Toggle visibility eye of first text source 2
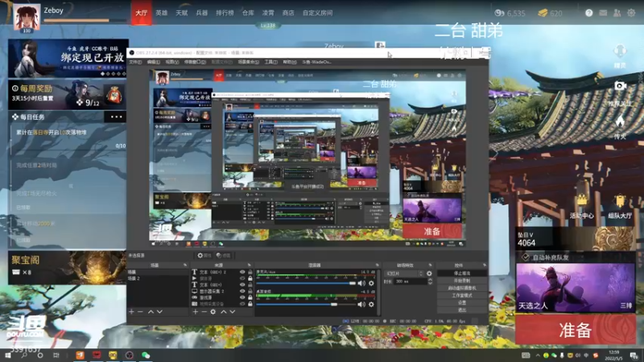Viewport: 644px width, 362px height. (242, 272)
